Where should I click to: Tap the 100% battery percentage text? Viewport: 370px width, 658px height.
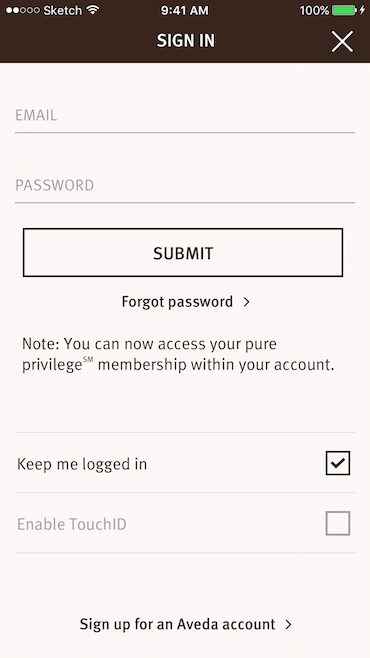314,10
